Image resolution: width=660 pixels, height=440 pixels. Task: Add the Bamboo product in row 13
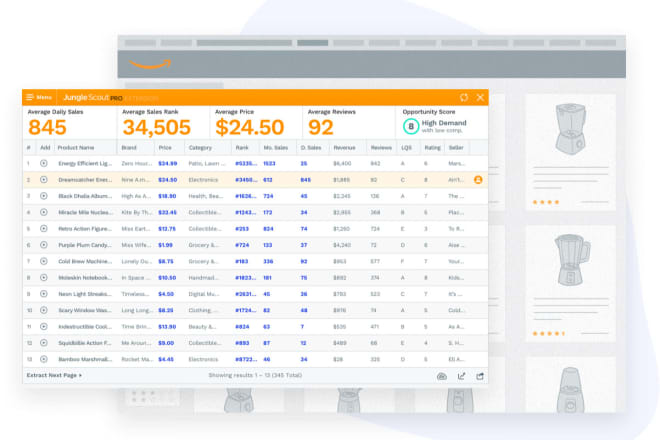44,359
